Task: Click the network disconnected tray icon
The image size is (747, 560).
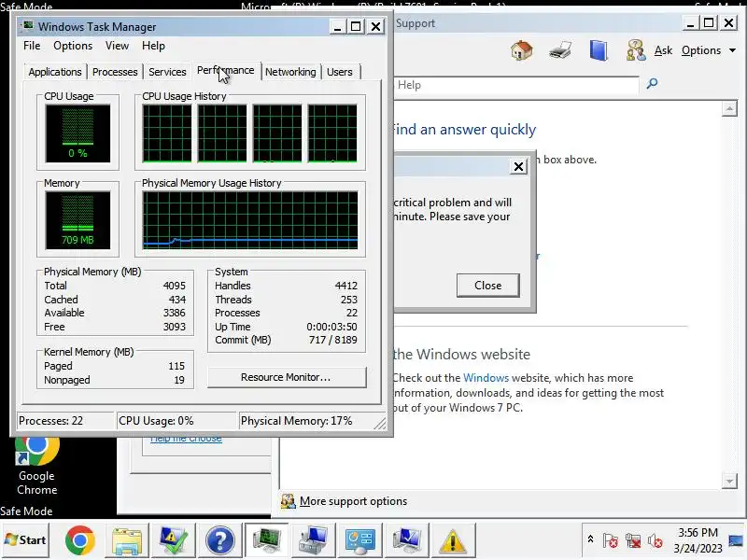Action: point(633,540)
